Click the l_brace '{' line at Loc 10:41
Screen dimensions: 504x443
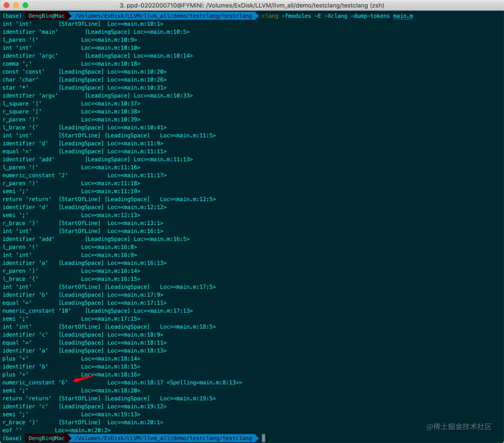pyautogui.click(x=85, y=127)
